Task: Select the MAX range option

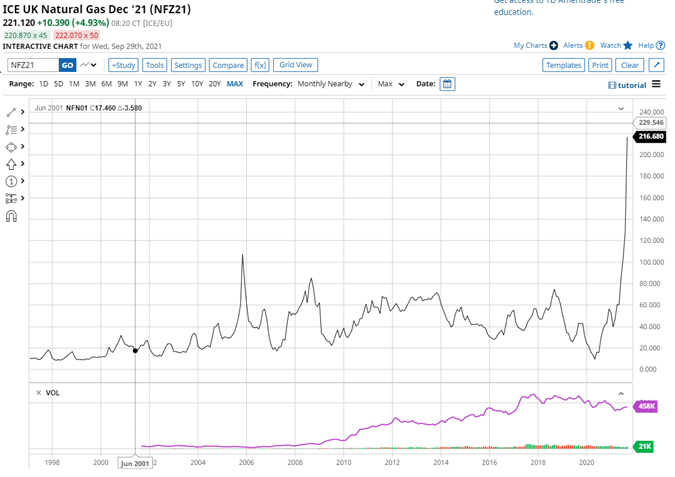Action: 235,84
